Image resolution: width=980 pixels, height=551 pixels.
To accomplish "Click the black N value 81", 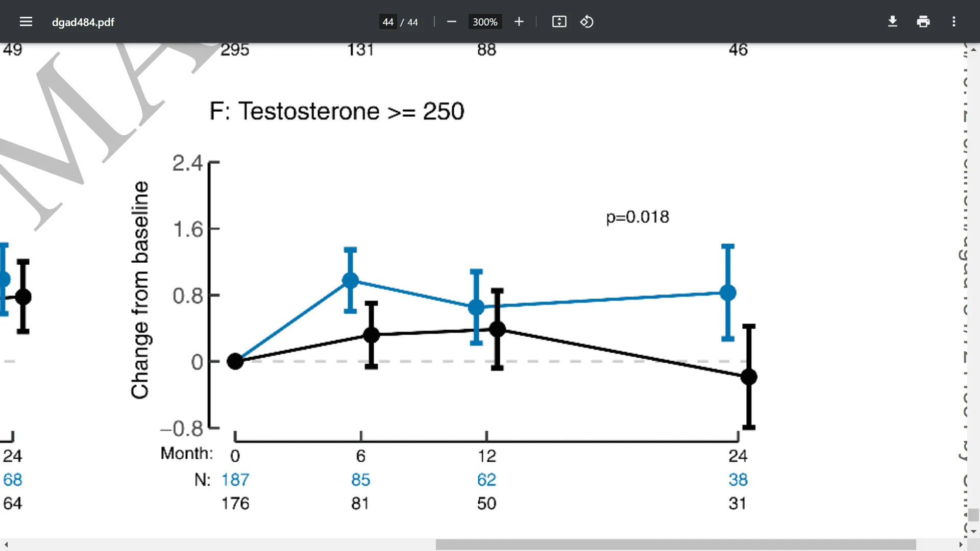I will pyautogui.click(x=360, y=504).
